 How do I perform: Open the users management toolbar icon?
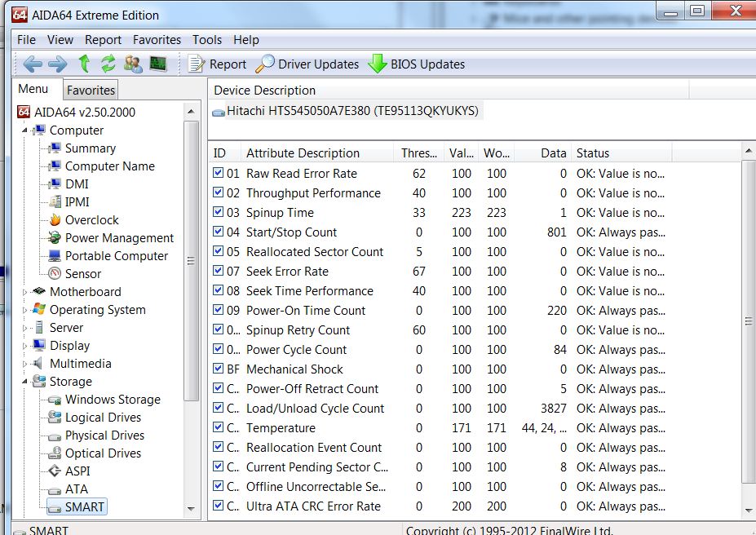133,64
